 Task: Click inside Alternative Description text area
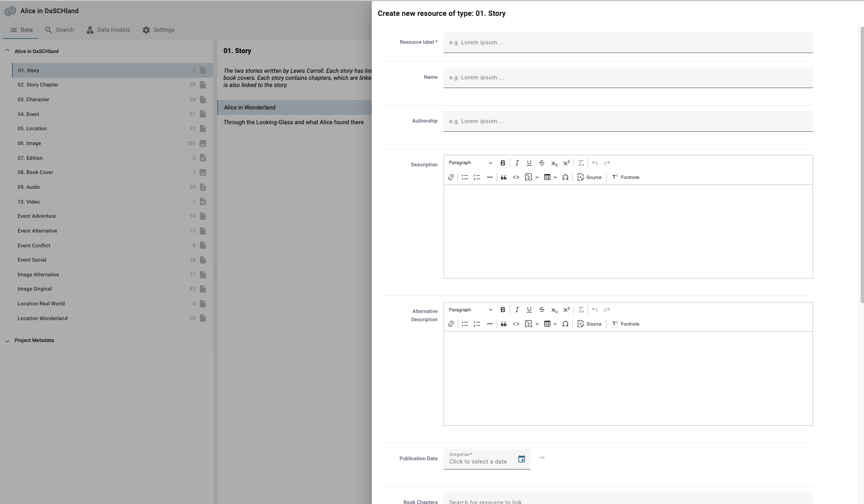point(628,378)
